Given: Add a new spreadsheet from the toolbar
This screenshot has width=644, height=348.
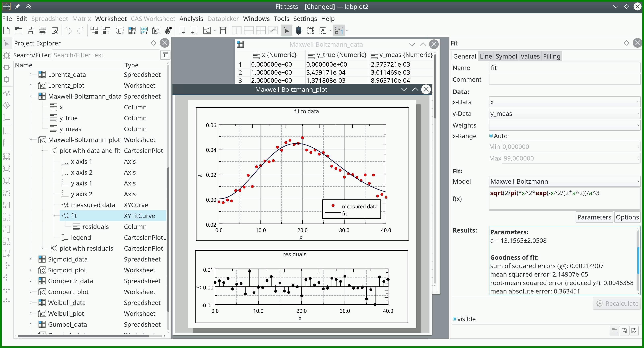Looking at the screenshot, I should (132, 31).
